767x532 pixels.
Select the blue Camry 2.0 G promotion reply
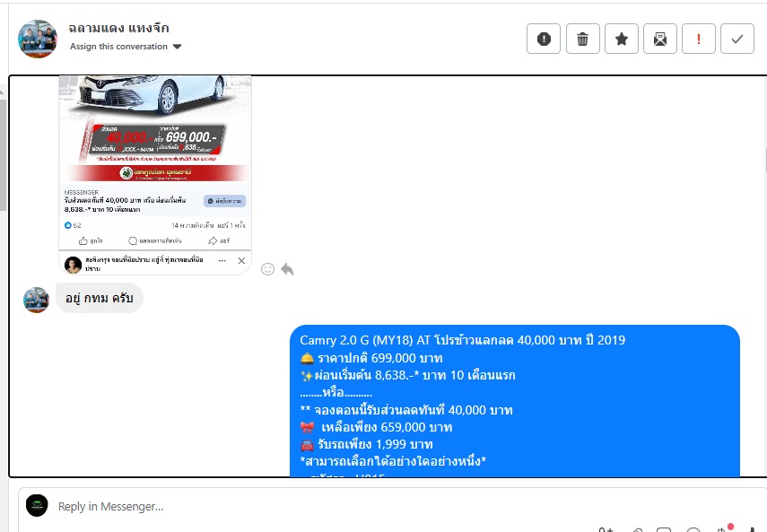(515, 400)
